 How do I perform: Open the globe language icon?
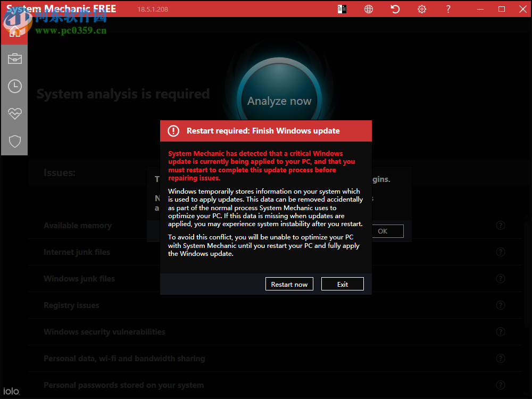coord(369,9)
